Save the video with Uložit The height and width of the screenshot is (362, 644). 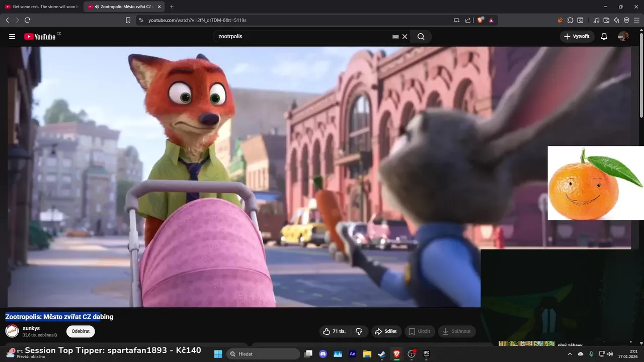pyautogui.click(x=419, y=331)
